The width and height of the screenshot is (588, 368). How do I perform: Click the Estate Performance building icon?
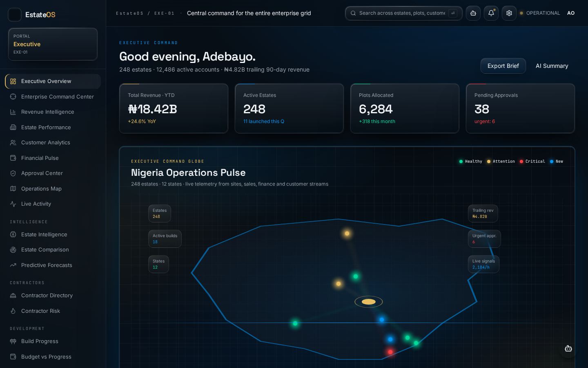coord(13,127)
